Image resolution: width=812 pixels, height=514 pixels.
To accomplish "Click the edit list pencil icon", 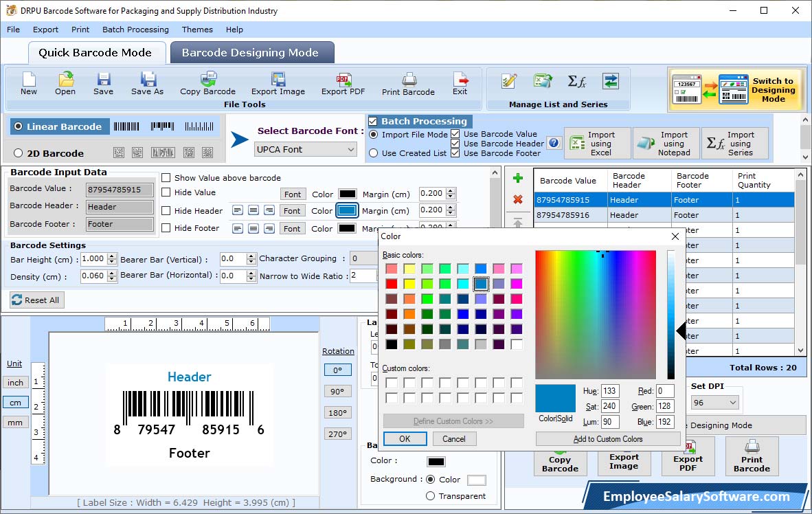I will [x=509, y=81].
